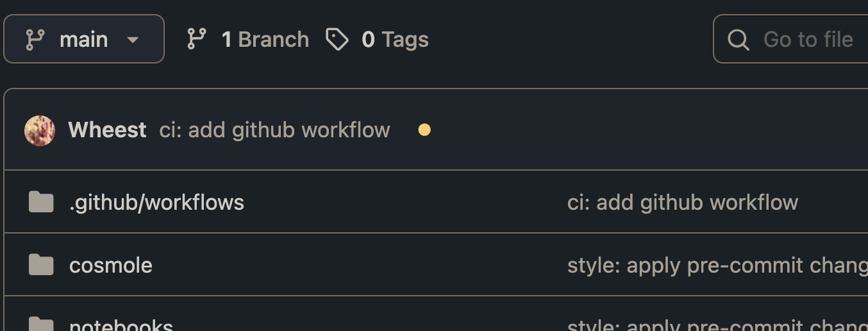Click the cosmole folder icon
Viewport: 868px width, 331px height.
pos(42,264)
